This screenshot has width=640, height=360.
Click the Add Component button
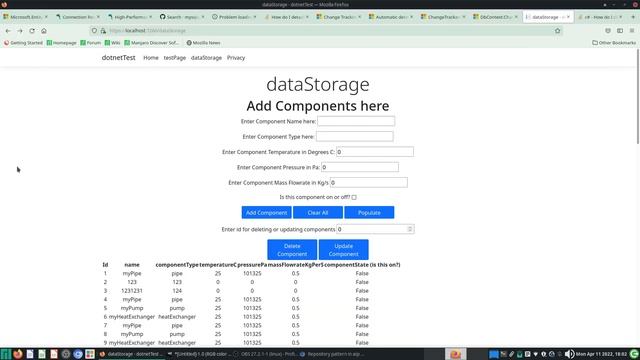point(267,212)
